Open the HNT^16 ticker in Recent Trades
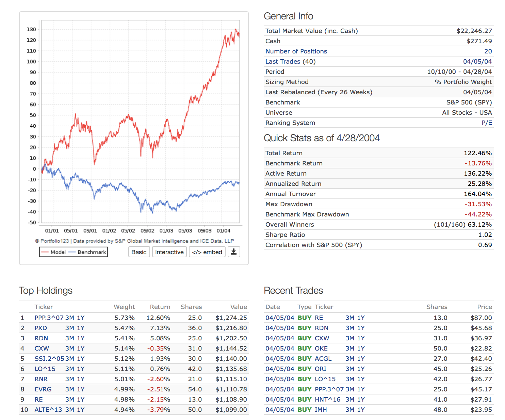 pos(327,400)
